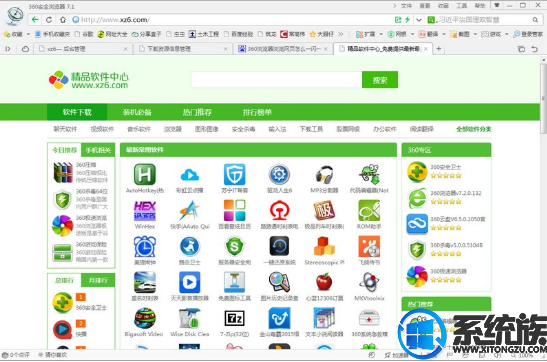Click the 精品软件中心 site logo
The image size is (547, 362).
(x=89, y=80)
